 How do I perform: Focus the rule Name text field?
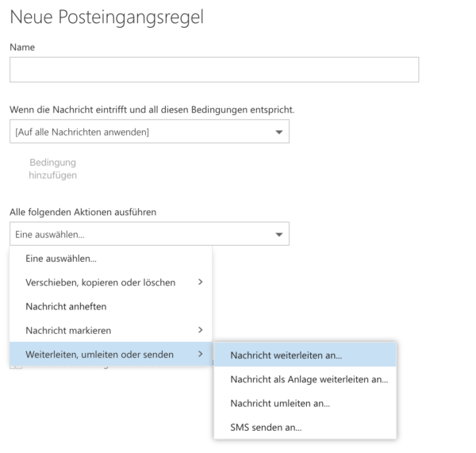(x=213, y=70)
